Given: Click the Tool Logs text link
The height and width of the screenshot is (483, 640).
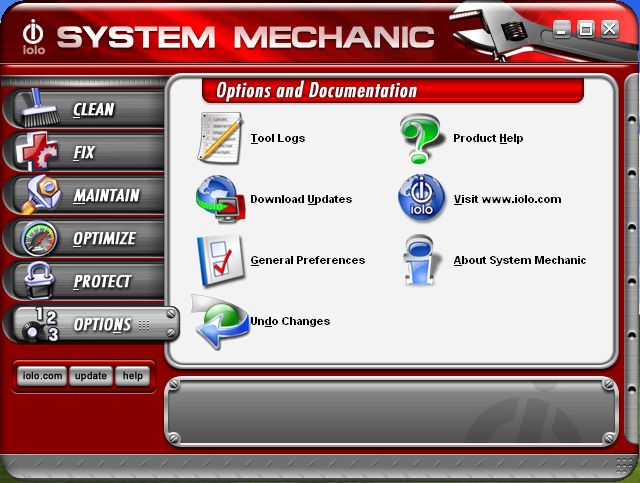Looking at the screenshot, I should (x=278, y=138).
